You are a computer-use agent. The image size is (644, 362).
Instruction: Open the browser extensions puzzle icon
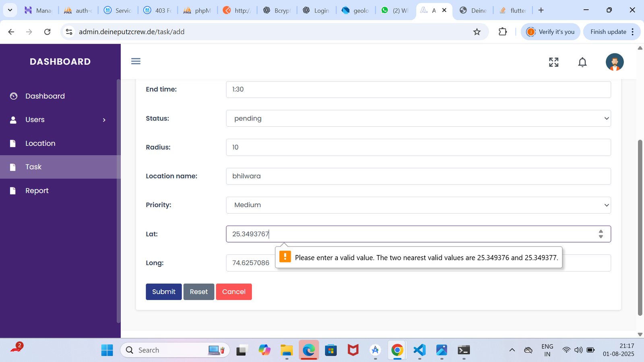[x=502, y=32]
